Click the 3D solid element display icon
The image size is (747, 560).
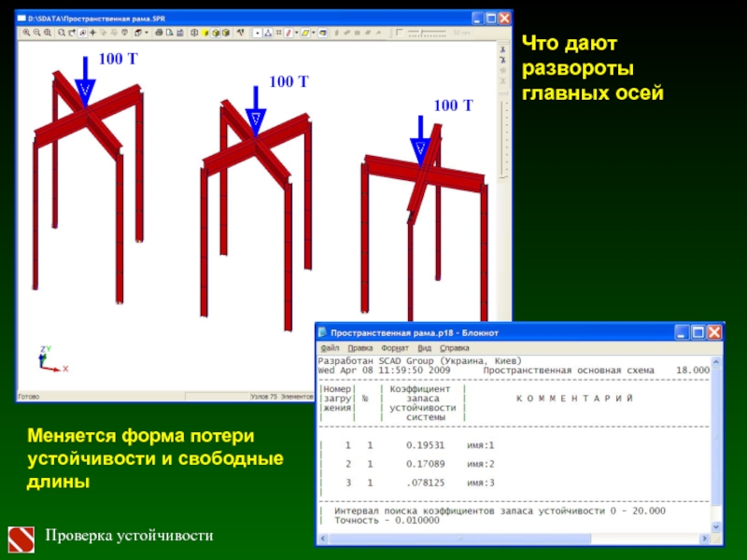(x=322, y=33)
